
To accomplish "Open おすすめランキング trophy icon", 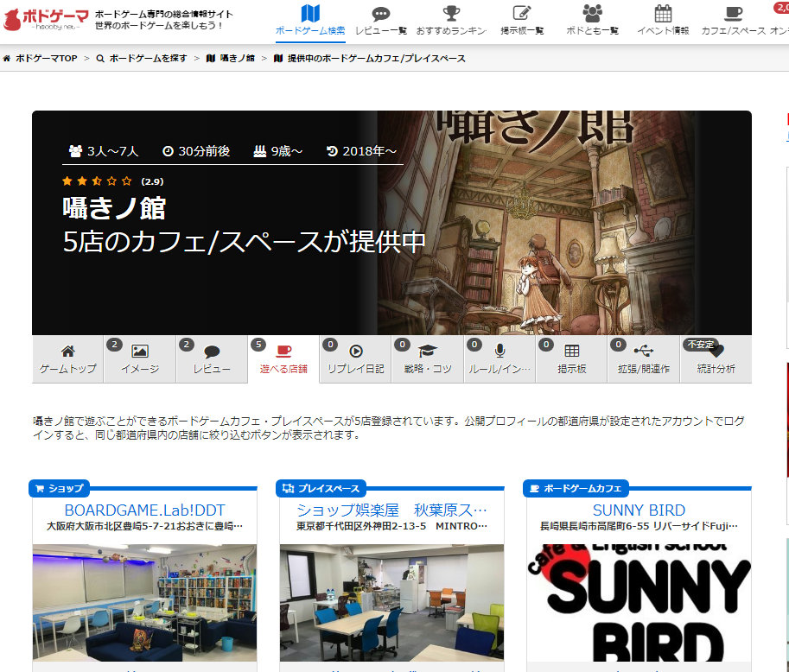I will [x=451, y=13].
